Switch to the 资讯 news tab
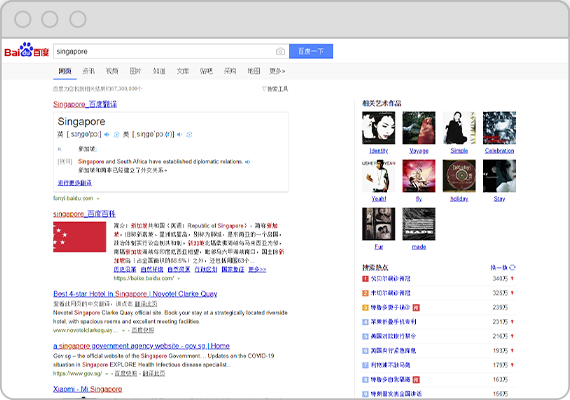The height and width of the screenshot is (400, 570). coord(88,71)
